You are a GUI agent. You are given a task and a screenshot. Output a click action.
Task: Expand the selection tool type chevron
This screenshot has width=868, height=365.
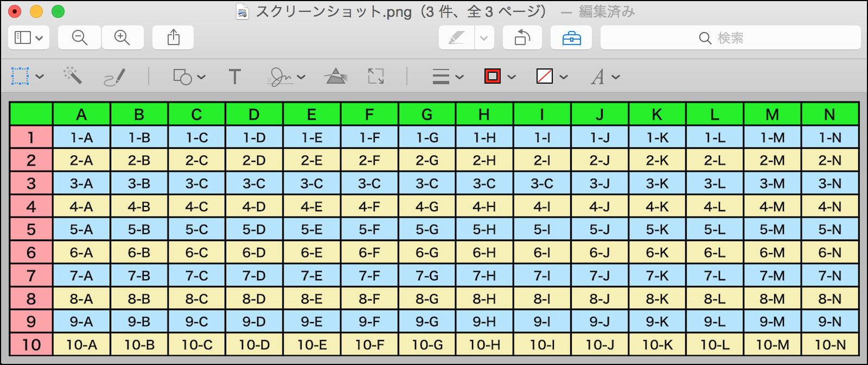coord(40,77)
